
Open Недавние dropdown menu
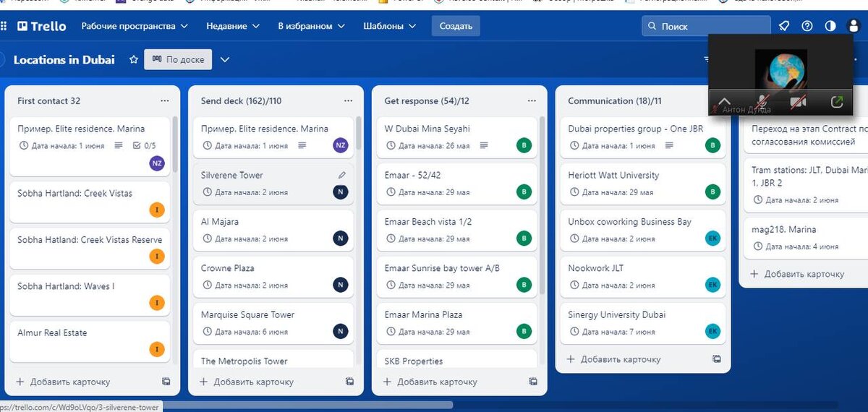pos(232,26)
